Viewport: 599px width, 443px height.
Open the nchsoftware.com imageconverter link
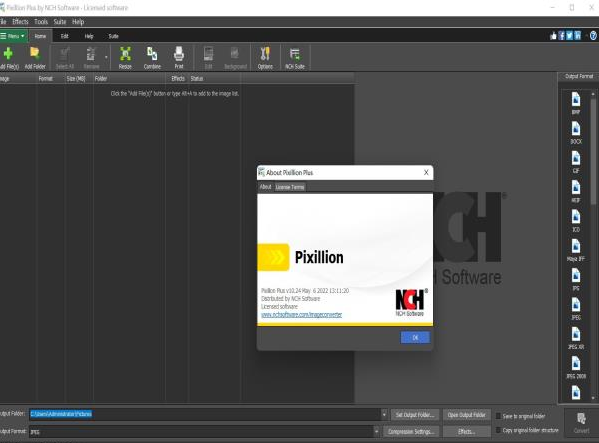301,315
